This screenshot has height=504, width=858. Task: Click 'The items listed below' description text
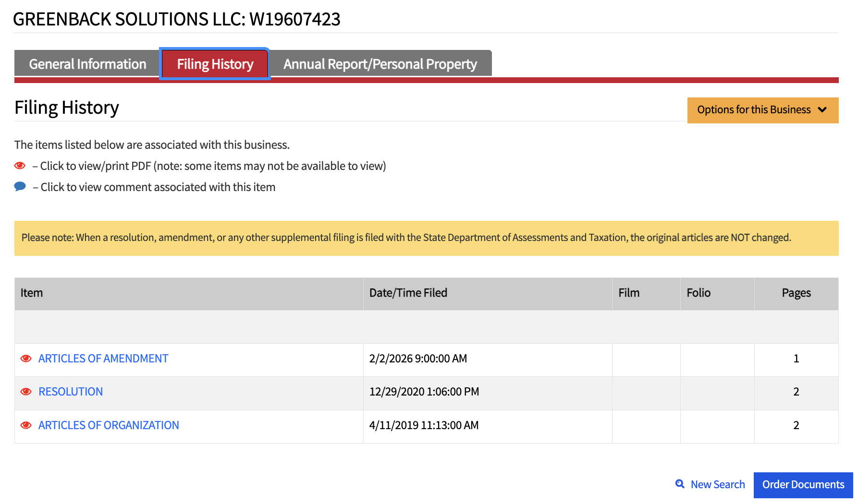click(x=152, y=145)
